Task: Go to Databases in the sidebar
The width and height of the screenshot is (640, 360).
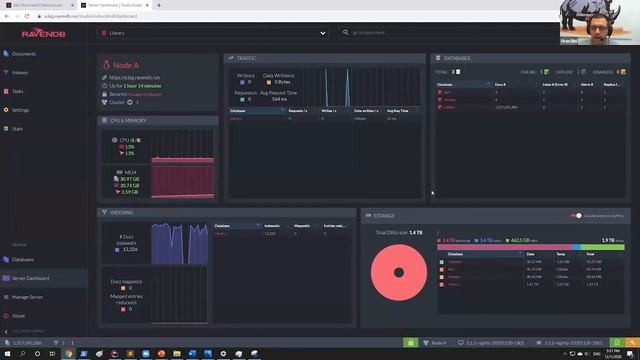Action: click(x=22, y=260)
